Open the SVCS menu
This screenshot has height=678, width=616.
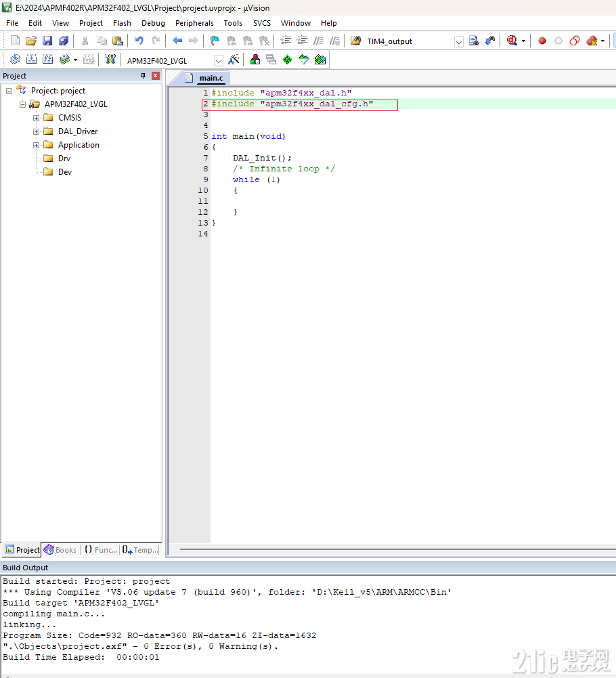pos(261,23)
